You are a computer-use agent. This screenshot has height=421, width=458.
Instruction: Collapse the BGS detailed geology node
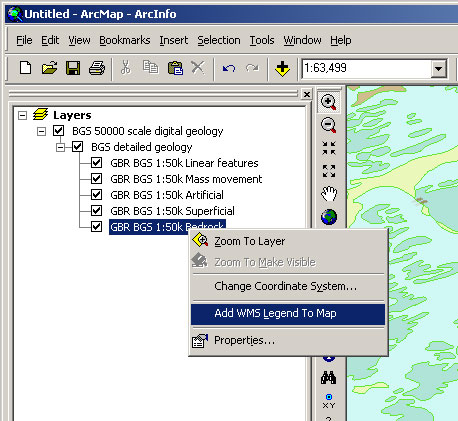pos(60,147)
